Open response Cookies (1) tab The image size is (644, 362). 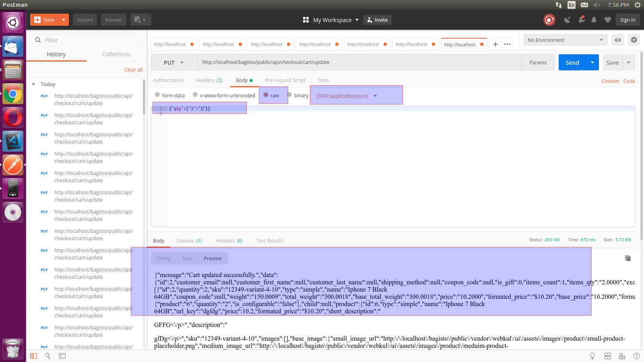coord(189,241)
